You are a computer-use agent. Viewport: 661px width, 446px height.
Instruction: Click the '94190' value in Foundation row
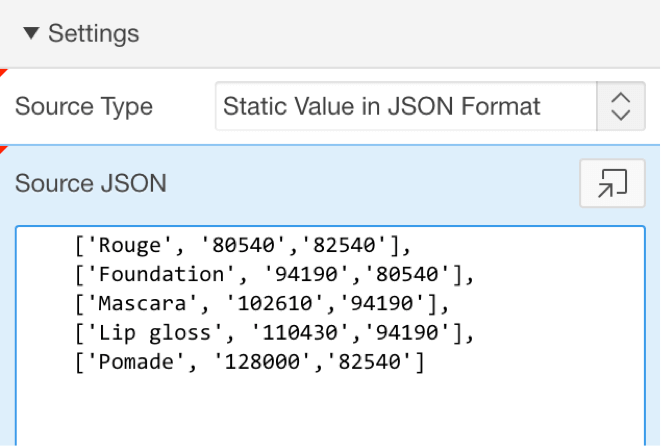306,274
